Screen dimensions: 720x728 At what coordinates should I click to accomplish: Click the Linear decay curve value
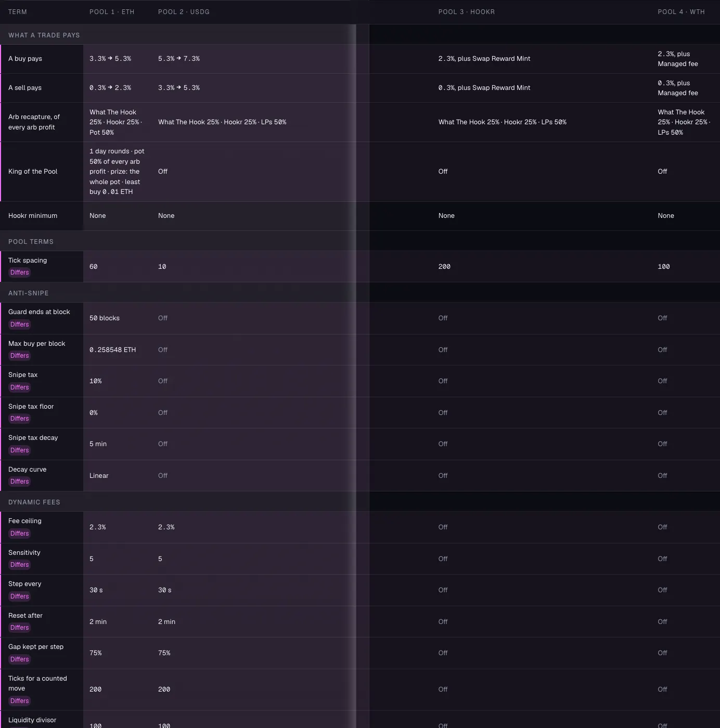tap(99, 476)
